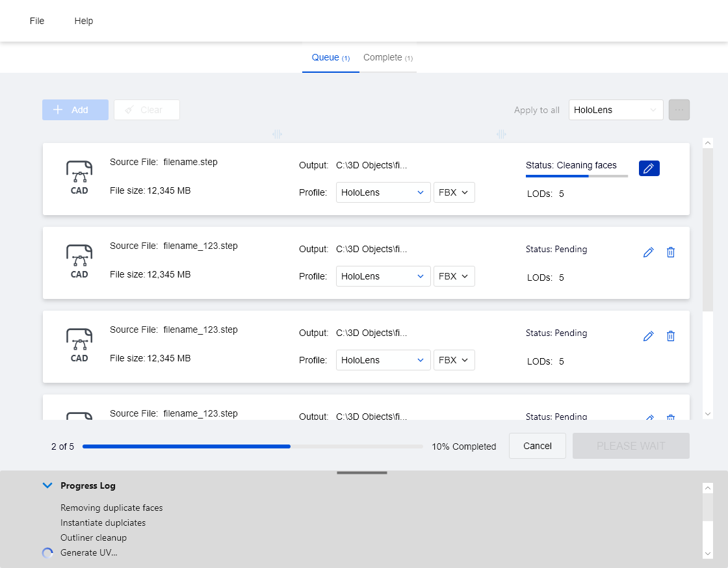
Task: Edit the third queue item via its pencil icon
Action: [648, 336]
